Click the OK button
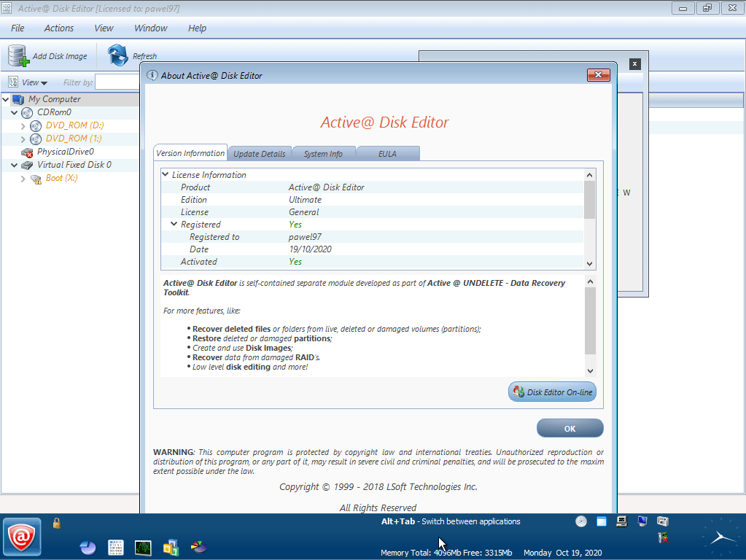 pos(570,428)
